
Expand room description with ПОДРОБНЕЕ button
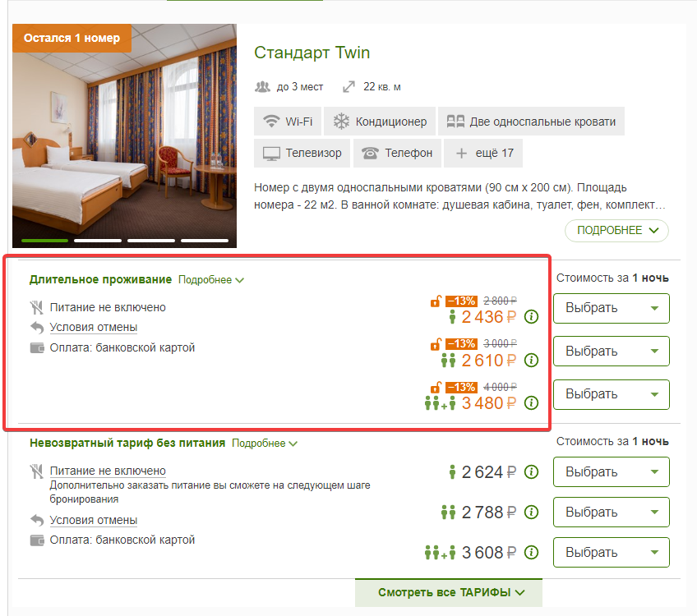click(x=616, y=231)
